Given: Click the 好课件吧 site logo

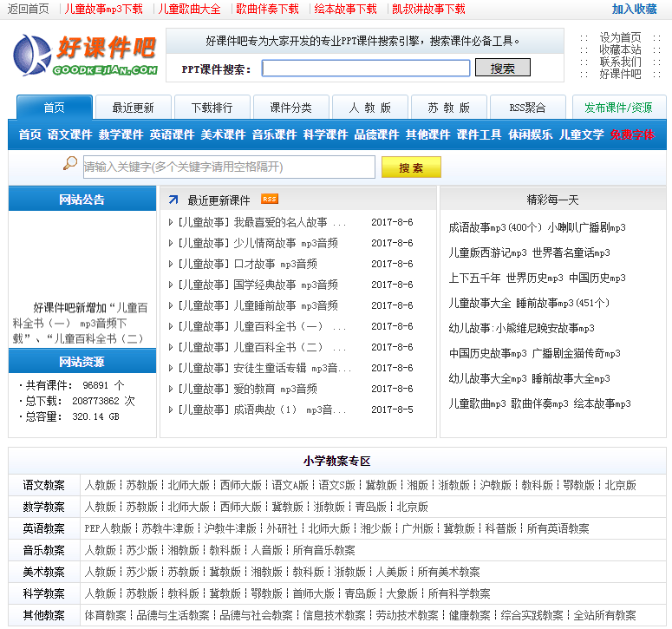Looking at the screenshot, I should 86,56.
